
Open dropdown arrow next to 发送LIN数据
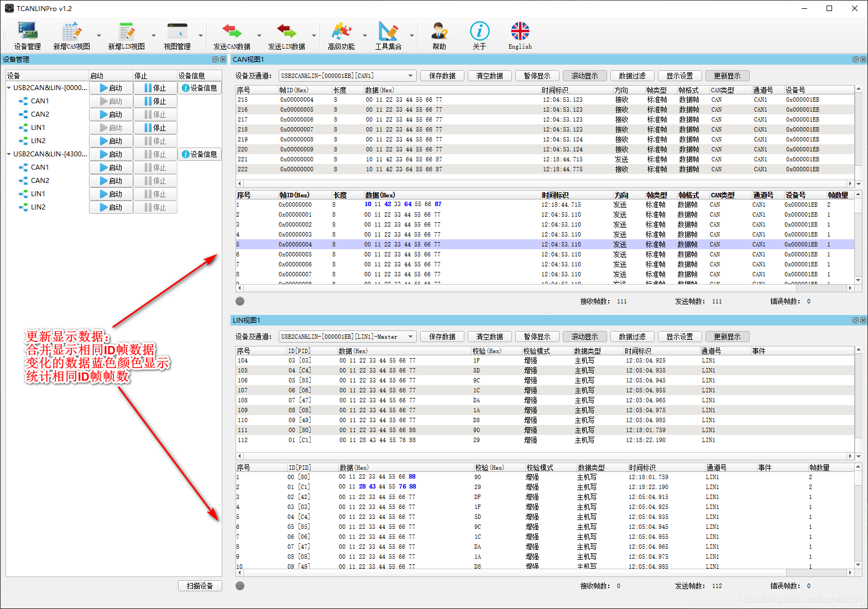(313, 36)
